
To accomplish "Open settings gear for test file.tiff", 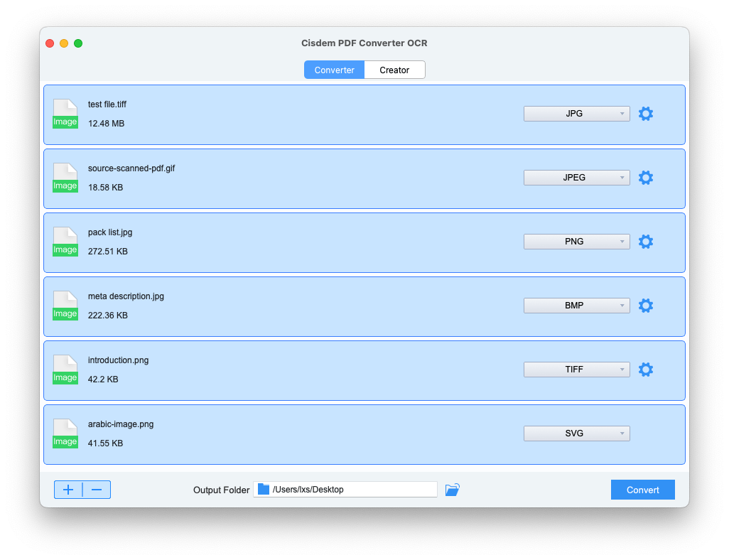I will point(646,114).
